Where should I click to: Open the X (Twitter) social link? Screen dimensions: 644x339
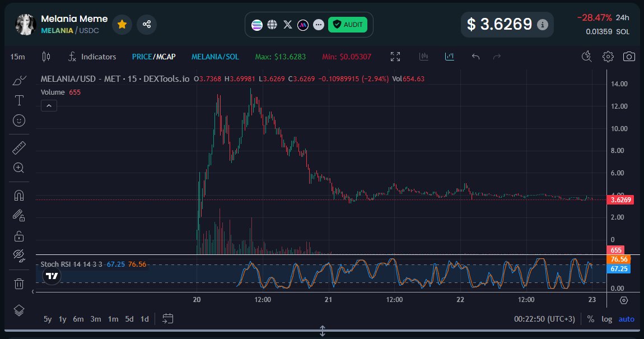(x=287, y=25)
